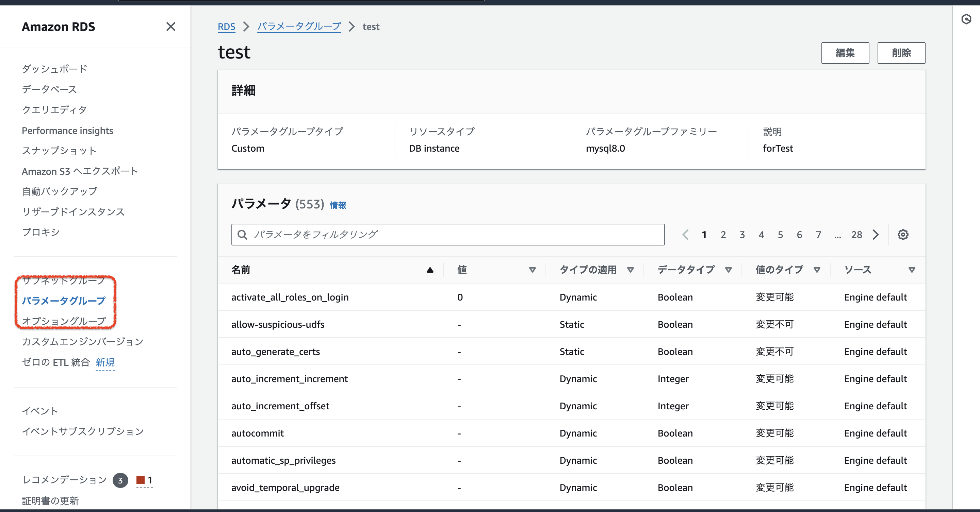This screenshot has width=980, height=512.
Task: Open the 値 column filter dropdown
Action: tap(532, 270)
